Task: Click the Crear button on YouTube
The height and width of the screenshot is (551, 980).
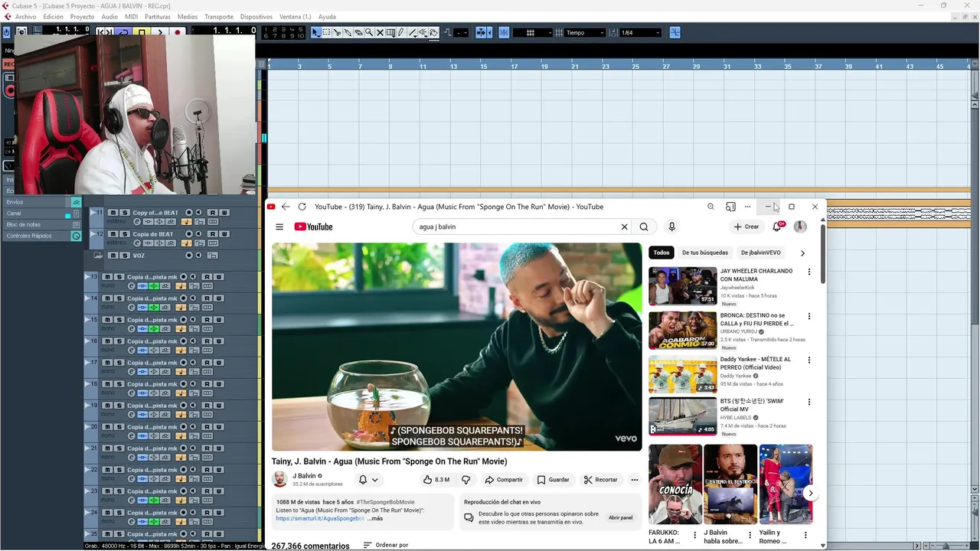Action: tap(746, 227)
